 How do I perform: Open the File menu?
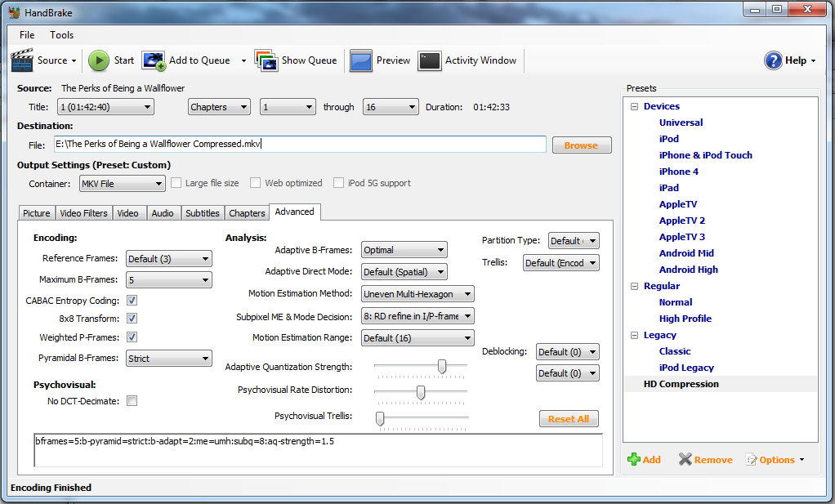[x=27, y=35]
